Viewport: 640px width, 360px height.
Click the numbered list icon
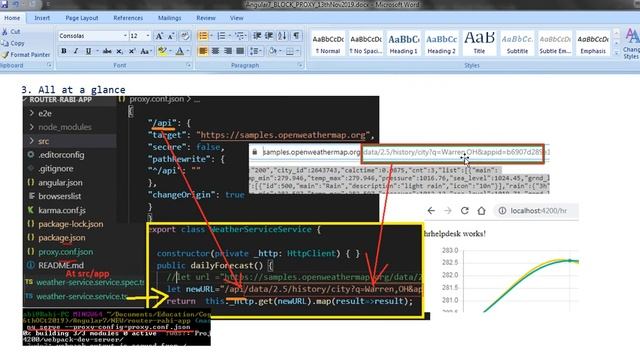coord(221,36)
